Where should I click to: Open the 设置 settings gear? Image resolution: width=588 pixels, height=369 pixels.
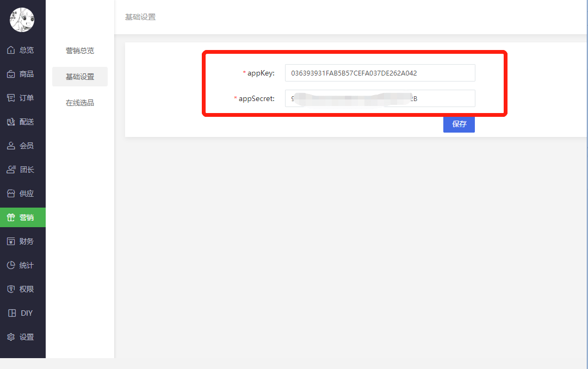[11, 337]
